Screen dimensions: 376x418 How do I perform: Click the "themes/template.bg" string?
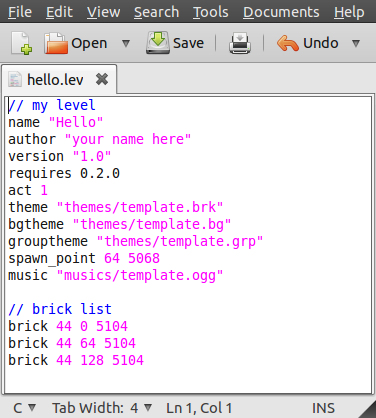(152, 224)
